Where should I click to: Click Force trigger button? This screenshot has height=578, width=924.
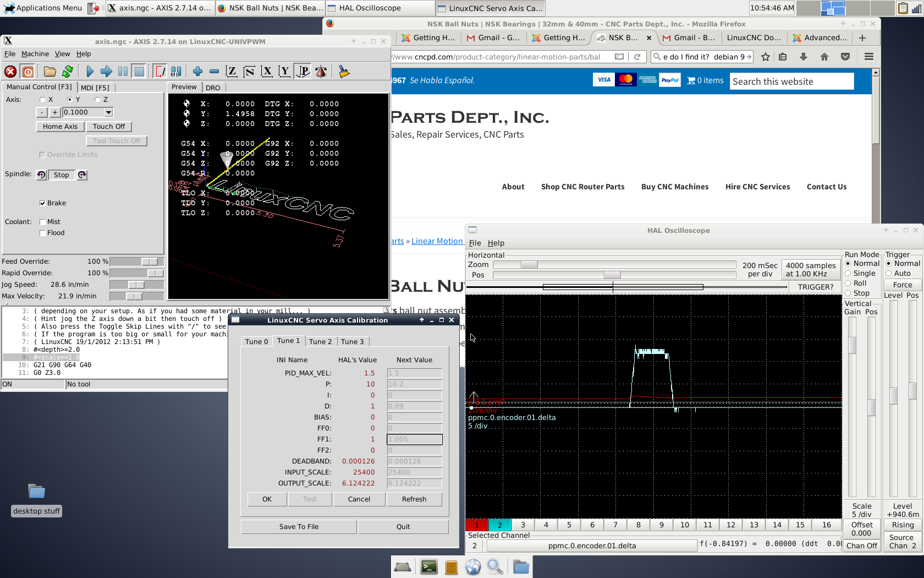pos(903,285)
